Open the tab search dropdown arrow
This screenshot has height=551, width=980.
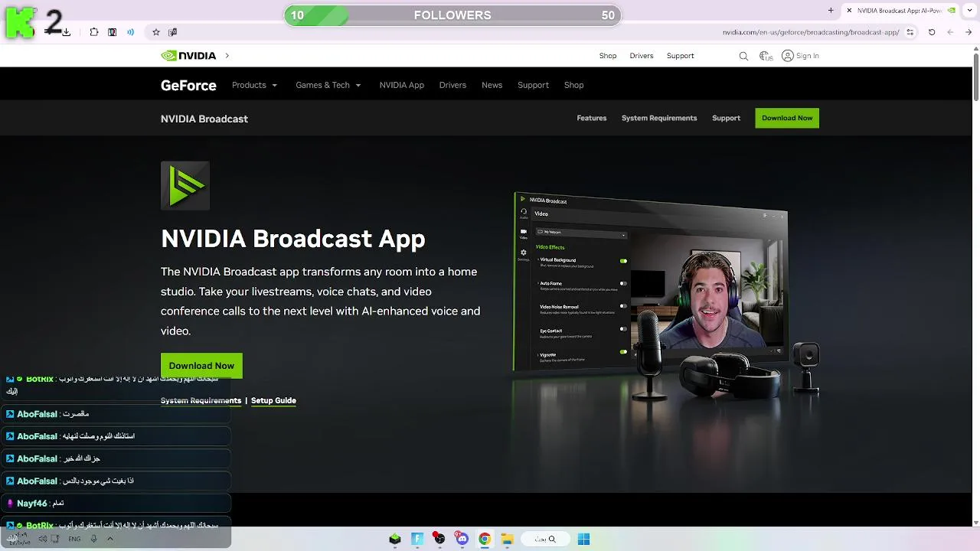pos(969,11)
